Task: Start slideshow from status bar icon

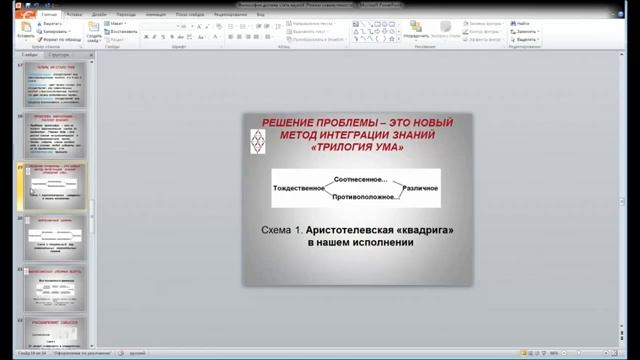Action: click(x=544, y=353)
